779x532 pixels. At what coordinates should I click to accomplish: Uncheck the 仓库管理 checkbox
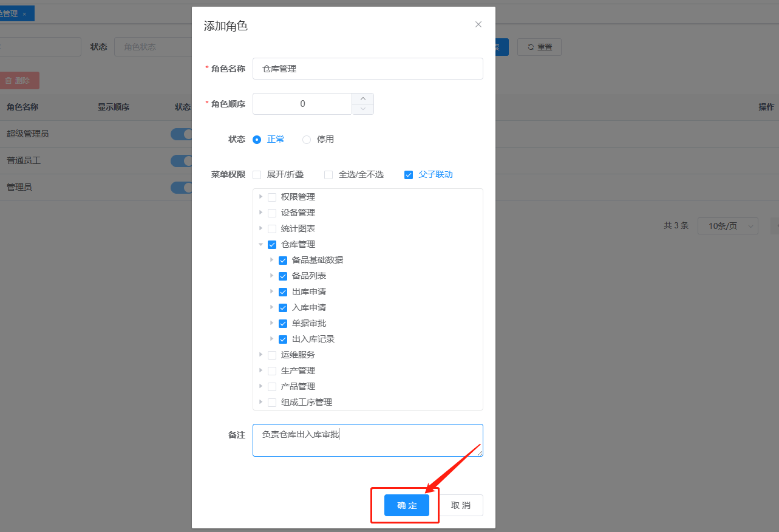coord(272,245)
